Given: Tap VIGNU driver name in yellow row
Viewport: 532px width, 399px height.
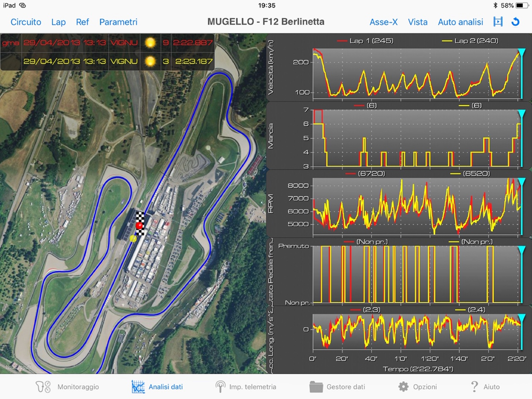Looking at the screenshot, I should coord(124,61).
